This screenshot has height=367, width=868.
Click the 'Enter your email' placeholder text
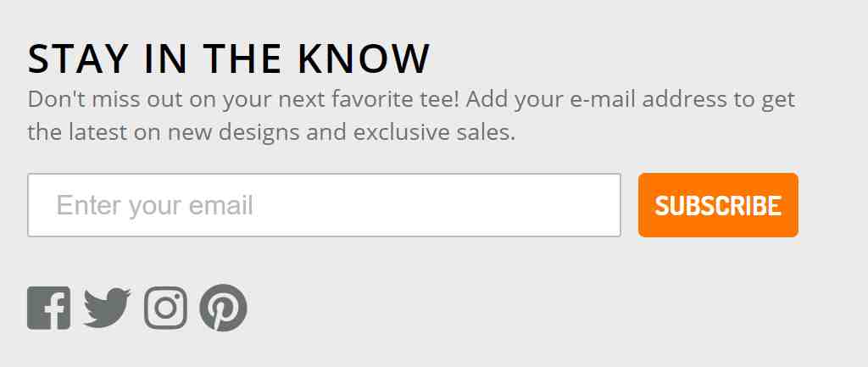[154, 206]
